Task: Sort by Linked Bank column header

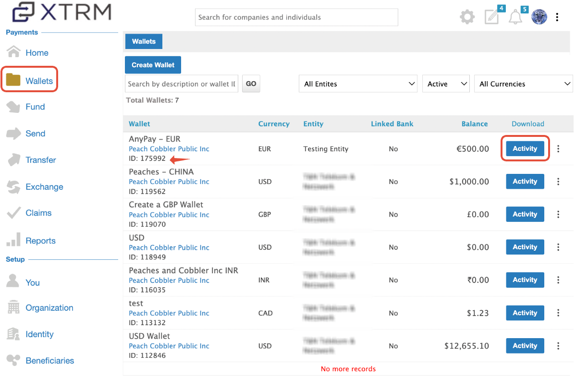Action: click(392, 124)
